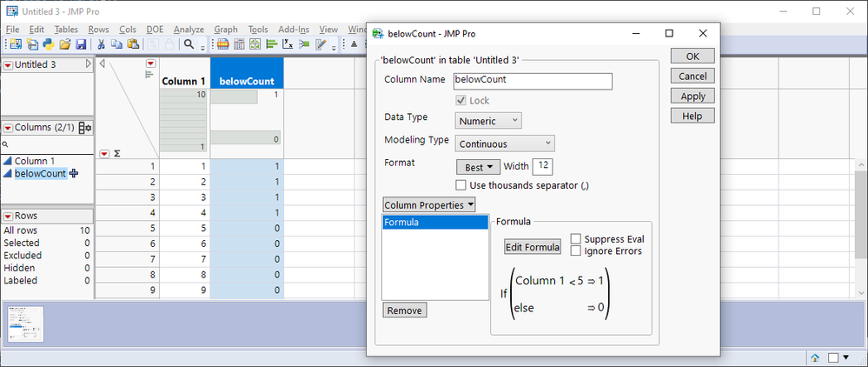This screenshot has width=868, height=367.
Task: Check the Suppress Eval checkbox
Action: [576, 239]
